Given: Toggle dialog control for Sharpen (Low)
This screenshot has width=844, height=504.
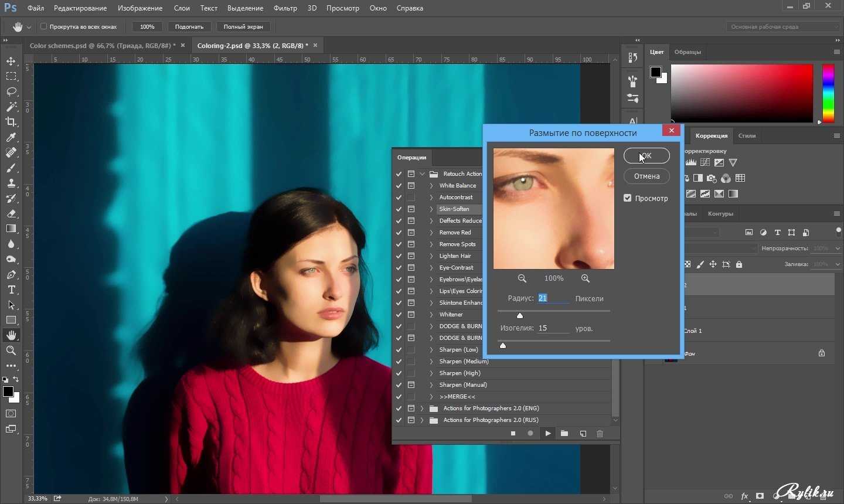Looking at the screenshot, I should [x=411, y=350].
